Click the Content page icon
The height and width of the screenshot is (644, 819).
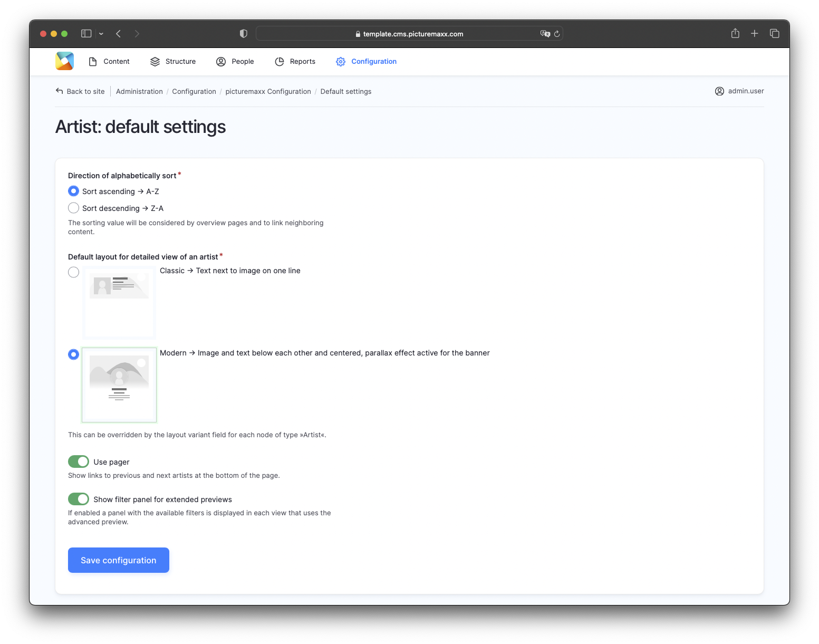[93, 62]
